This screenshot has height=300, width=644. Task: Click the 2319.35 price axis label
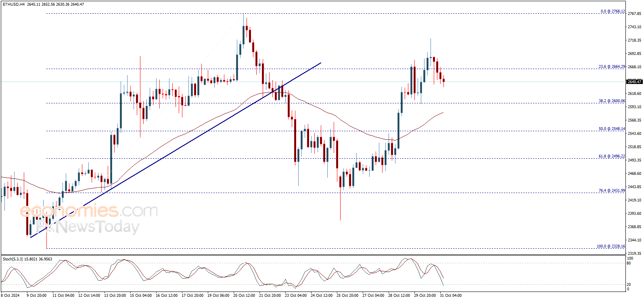pos(634,254)
